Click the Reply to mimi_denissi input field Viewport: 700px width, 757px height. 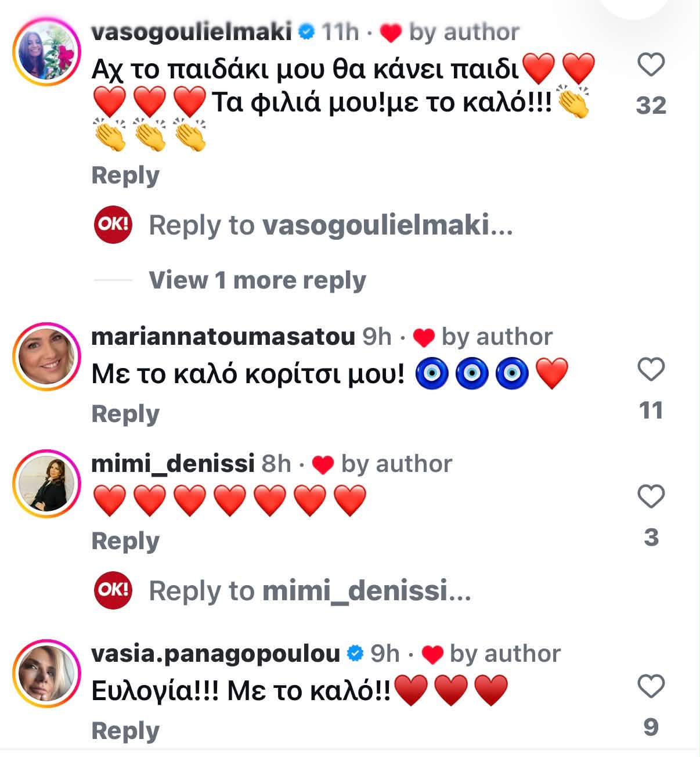click(x=310, y=591)
